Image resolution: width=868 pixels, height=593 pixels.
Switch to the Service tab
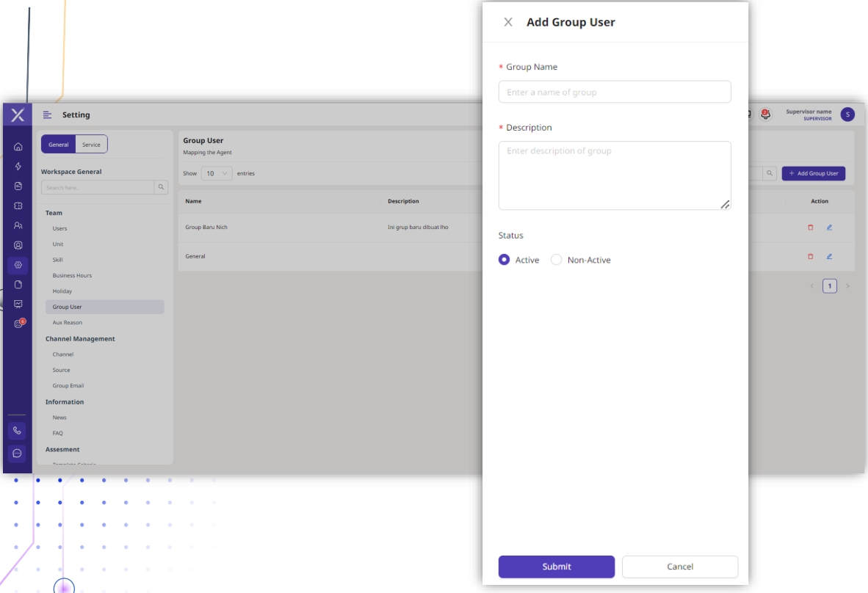(x=91, y=145)
